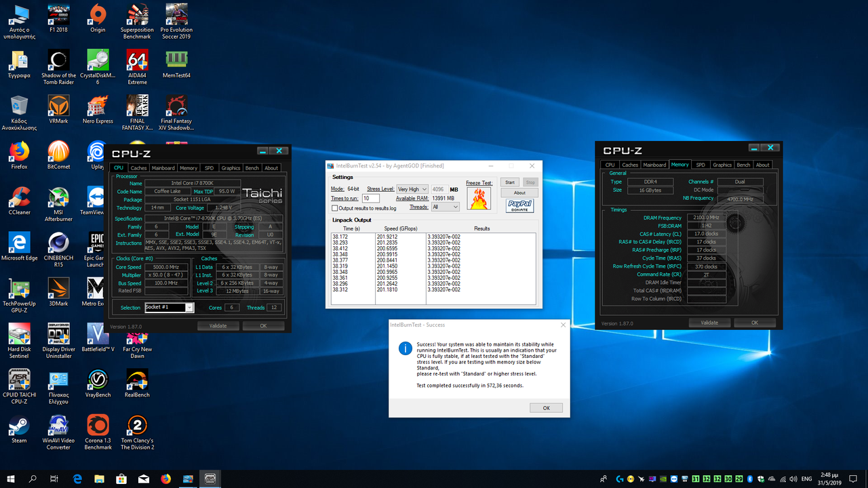Click the Times to run input field

click(x=371, y=198)
